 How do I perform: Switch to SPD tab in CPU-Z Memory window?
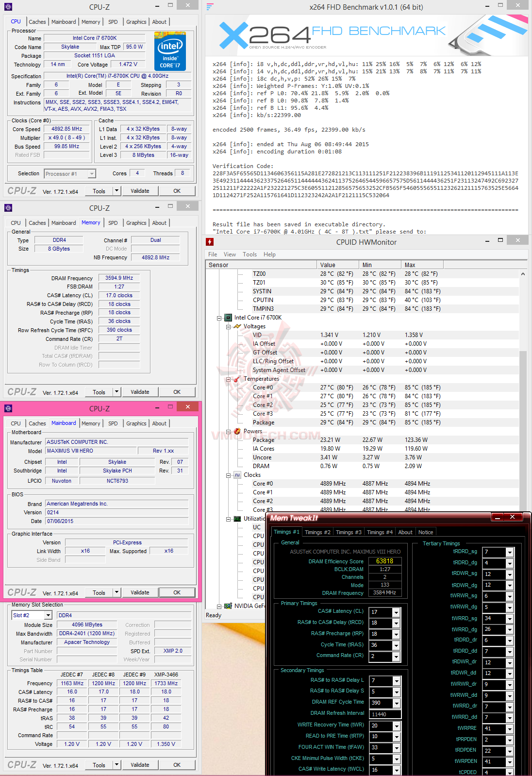[x=113, y=223]
